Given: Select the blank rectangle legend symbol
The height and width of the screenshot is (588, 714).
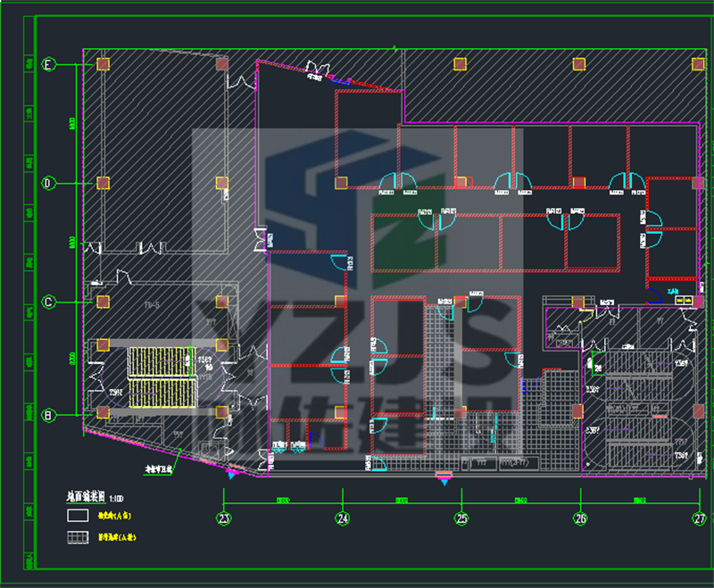Looking at the screenshot, I should 78,516.
